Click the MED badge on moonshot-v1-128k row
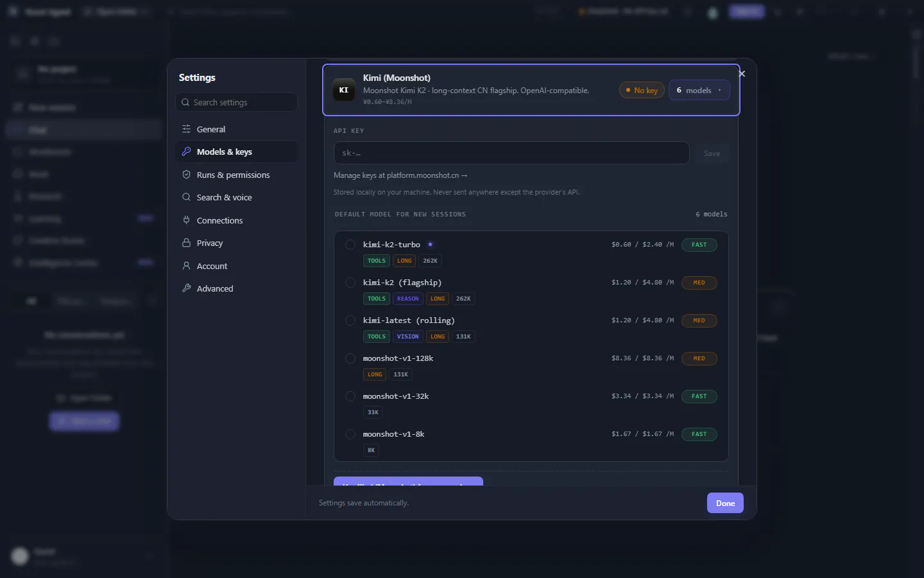Image resolution: width=924 pixels, height=578 pixels. pyautogui.click(x=699, y=358)
